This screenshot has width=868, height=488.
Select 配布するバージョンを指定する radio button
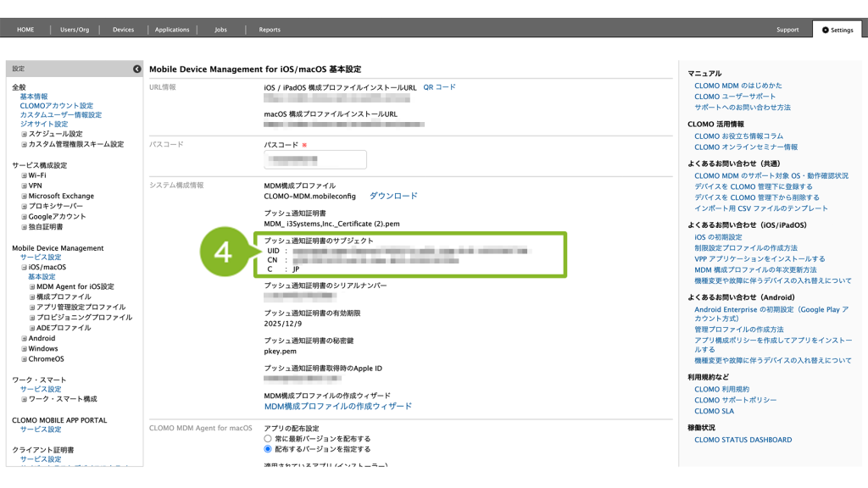[269, 449]
